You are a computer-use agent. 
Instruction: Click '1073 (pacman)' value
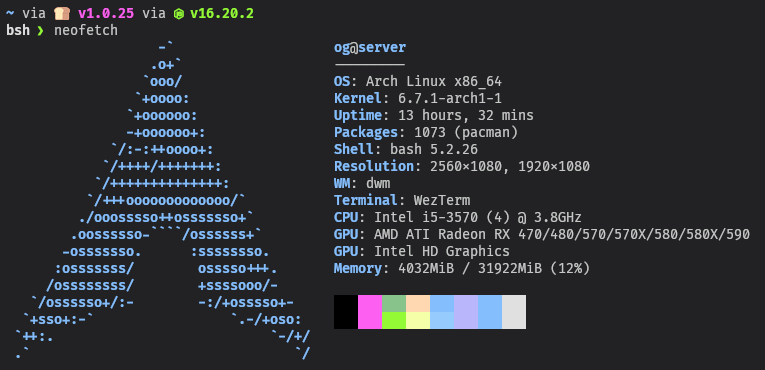tap(466, 133)
